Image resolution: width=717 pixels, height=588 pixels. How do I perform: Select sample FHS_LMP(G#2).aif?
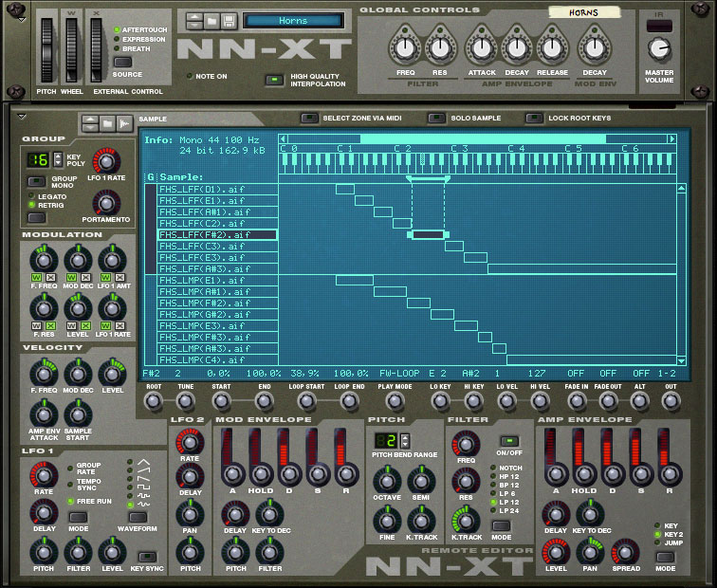tap(218, 314)
